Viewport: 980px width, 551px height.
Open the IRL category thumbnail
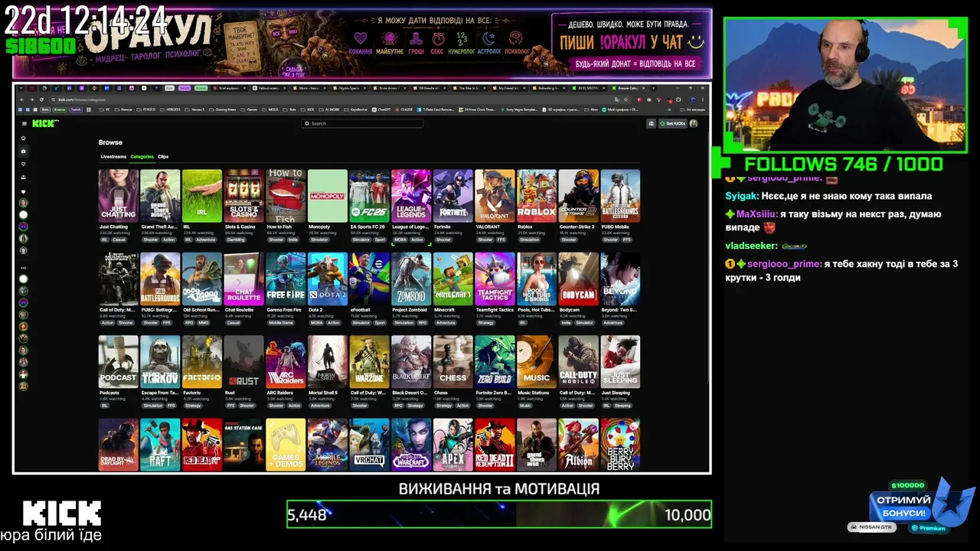click(x=202, y=196)
